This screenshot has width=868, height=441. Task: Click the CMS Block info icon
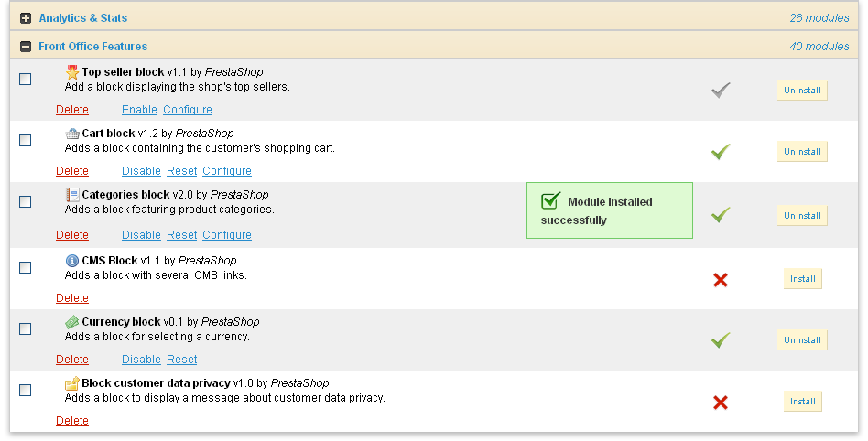pos(72,261)
